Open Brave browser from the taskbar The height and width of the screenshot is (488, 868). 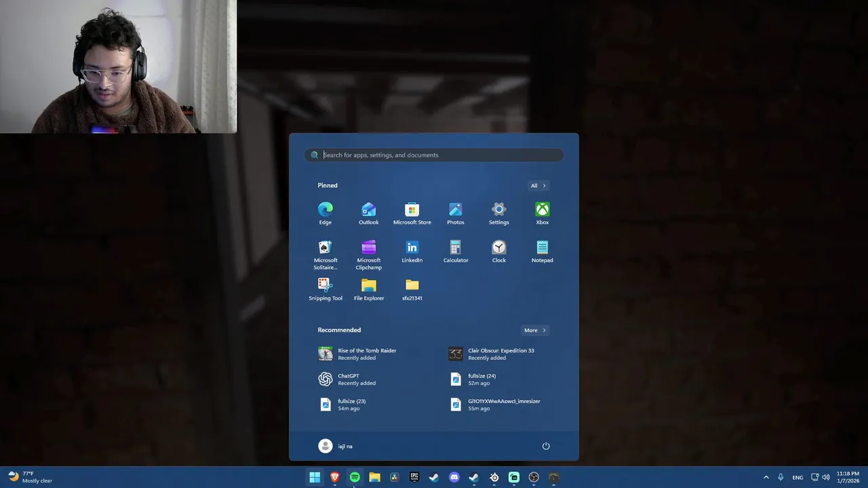coord(335,478)
